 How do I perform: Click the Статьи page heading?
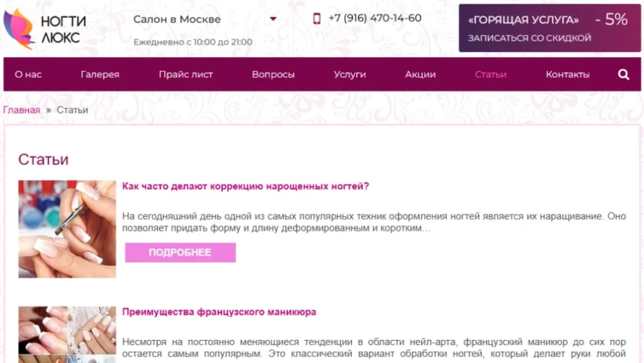pos(43,159)
